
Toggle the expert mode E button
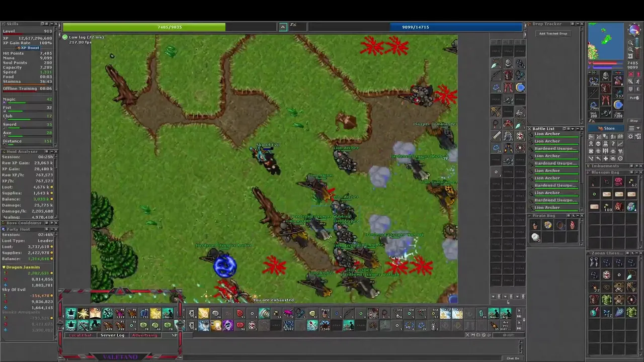[x=637, y=89]
